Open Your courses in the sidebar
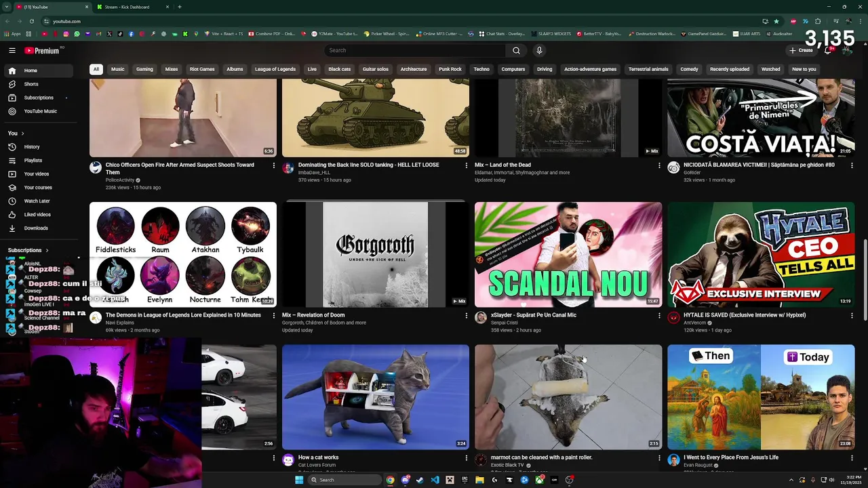 [38, 188]
